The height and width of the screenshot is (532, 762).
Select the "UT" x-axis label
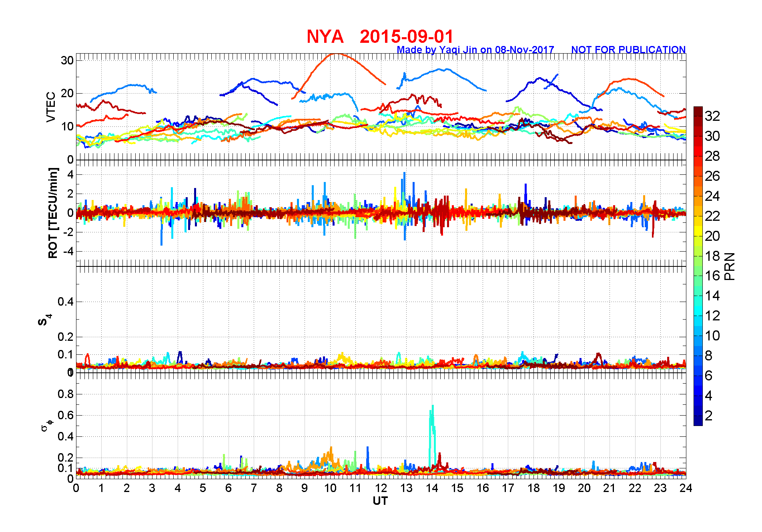tap(380, 501)
